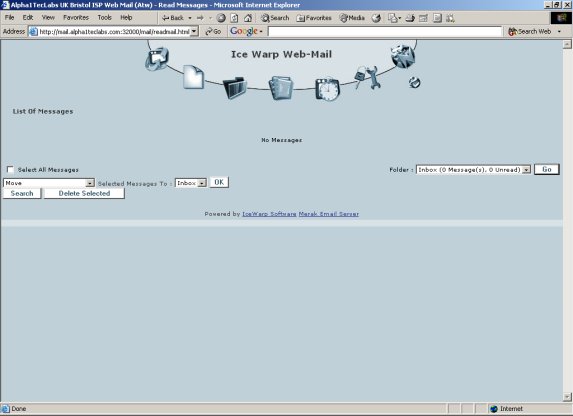
Task: Click the OK button
Action: point(219,182)
